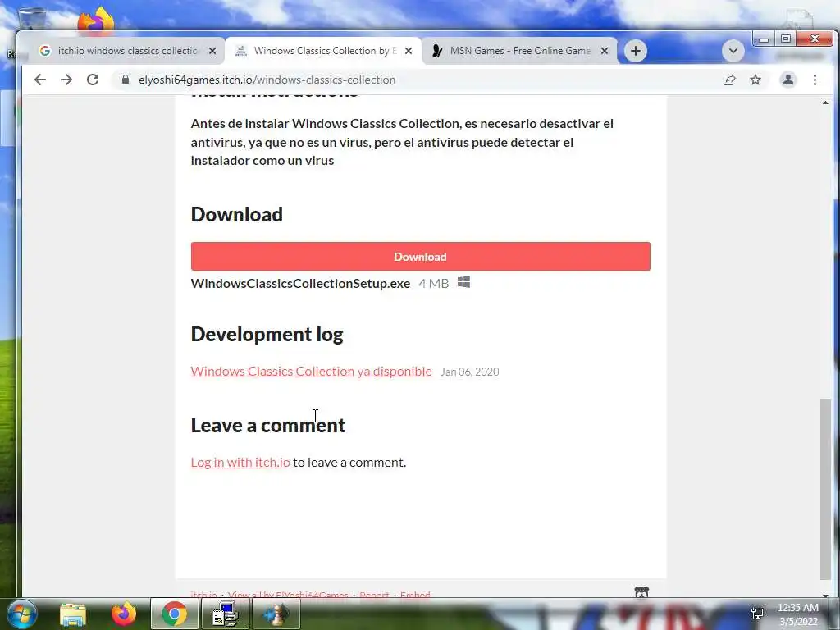Open Firefox desktop shortcut
Viewport: 840px width, 630px height.
tap(97, 20)
